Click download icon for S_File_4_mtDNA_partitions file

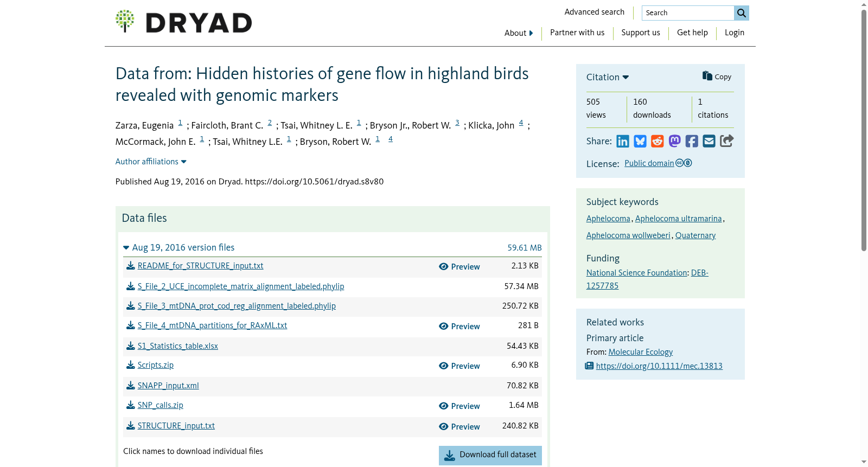(131, 325)
